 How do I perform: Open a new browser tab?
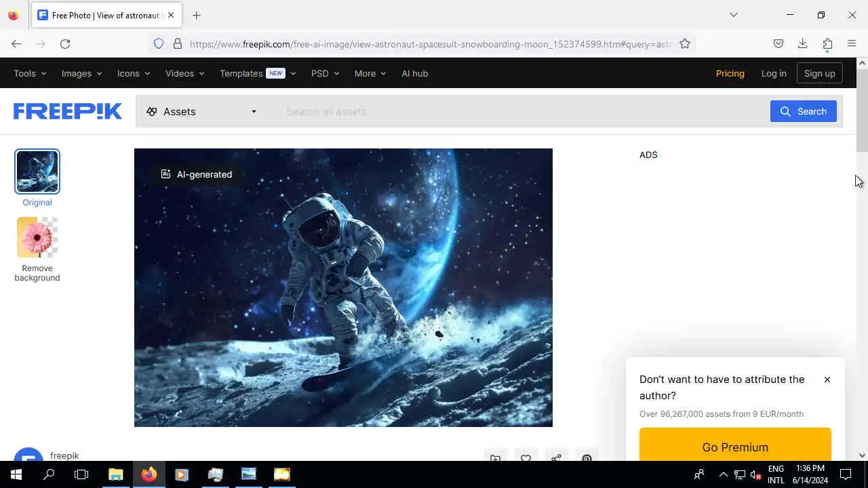(x=196, y=15)
